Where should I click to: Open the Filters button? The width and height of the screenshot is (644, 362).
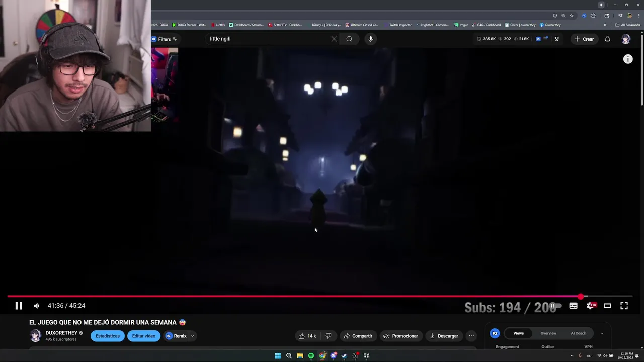pos(165,39)
